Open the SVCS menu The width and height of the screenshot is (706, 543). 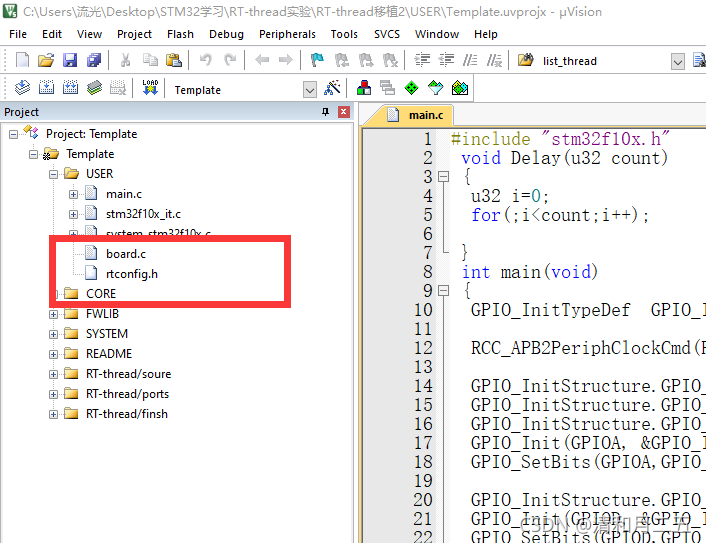tap(387, 34)
